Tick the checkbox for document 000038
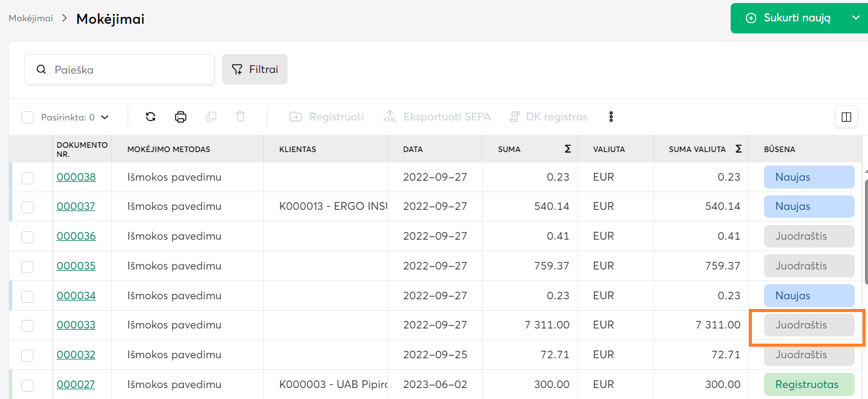868x399 pixels. (27, 178)
